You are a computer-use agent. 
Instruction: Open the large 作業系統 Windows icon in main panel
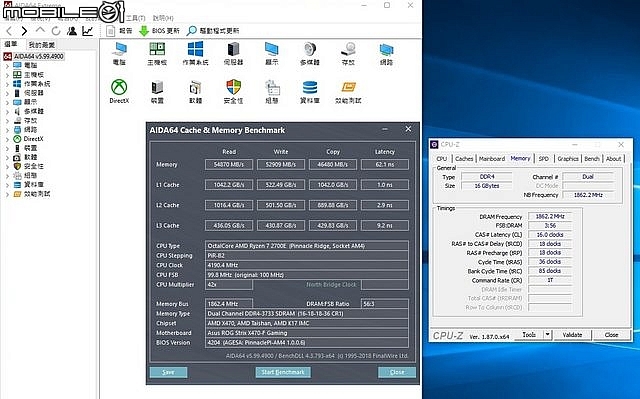click(196, 53)
